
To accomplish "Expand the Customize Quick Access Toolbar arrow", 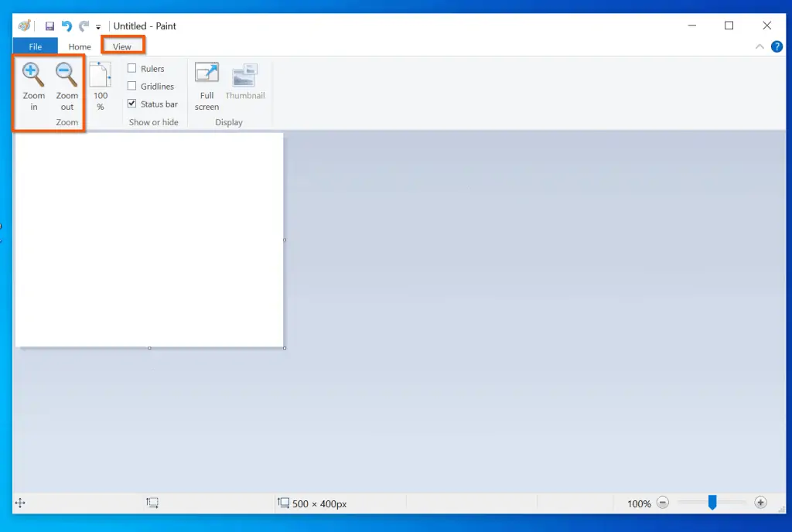I will pos(98,27).
